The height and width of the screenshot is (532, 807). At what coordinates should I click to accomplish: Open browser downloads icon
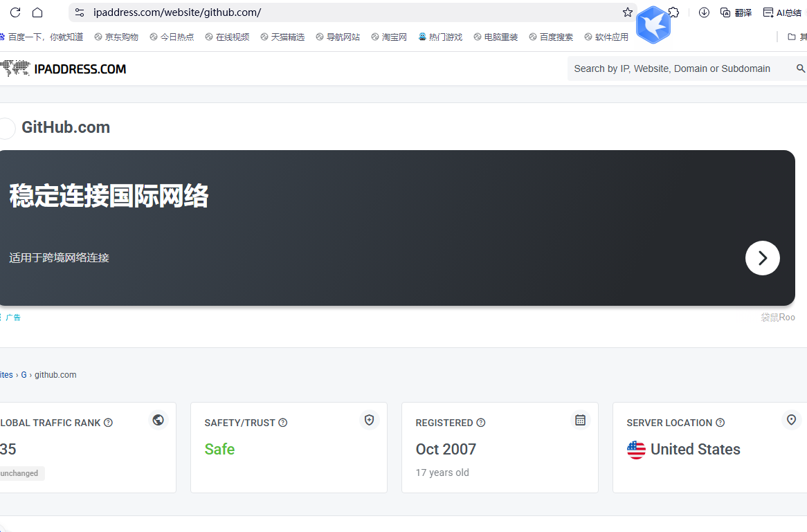pyautogui.click(x=704, y=12)
